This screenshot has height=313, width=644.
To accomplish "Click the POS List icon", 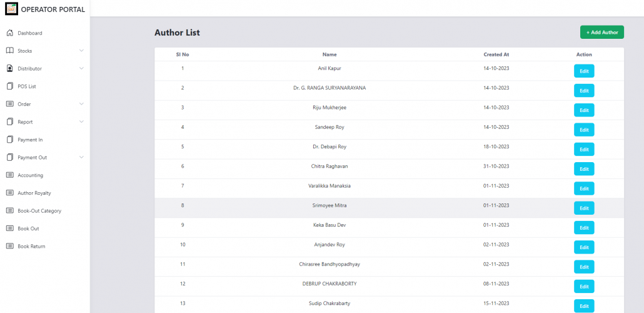I will [9, 86].
